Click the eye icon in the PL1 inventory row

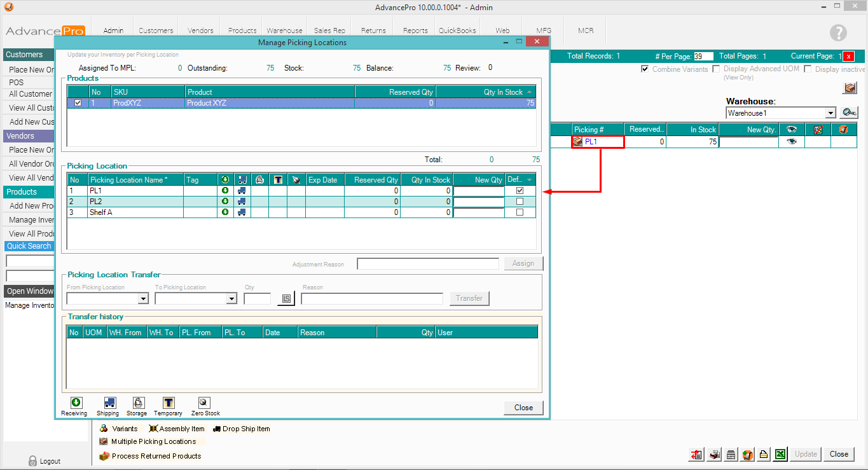[x=791, y=142]
